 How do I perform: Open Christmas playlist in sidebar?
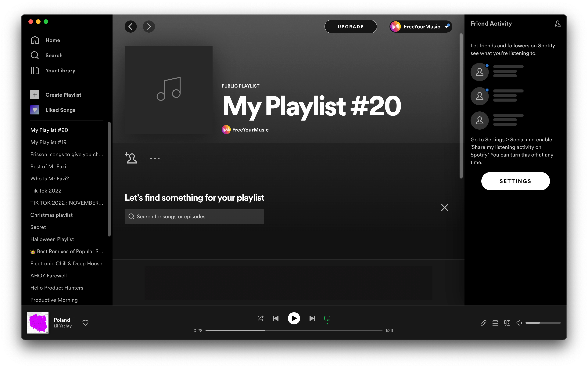[51, 215]
